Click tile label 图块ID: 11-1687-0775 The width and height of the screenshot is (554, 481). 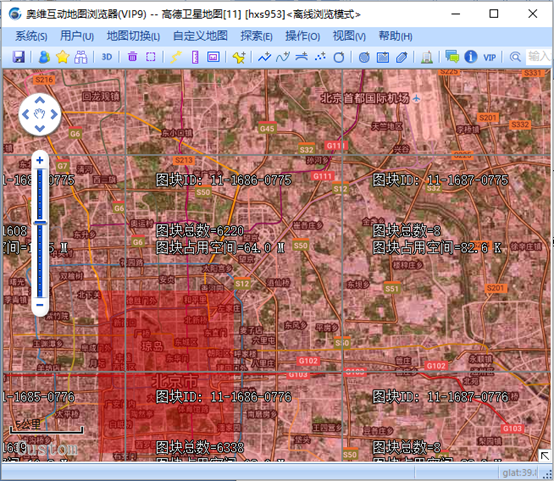pyautogui.click(x=440, y=180)
